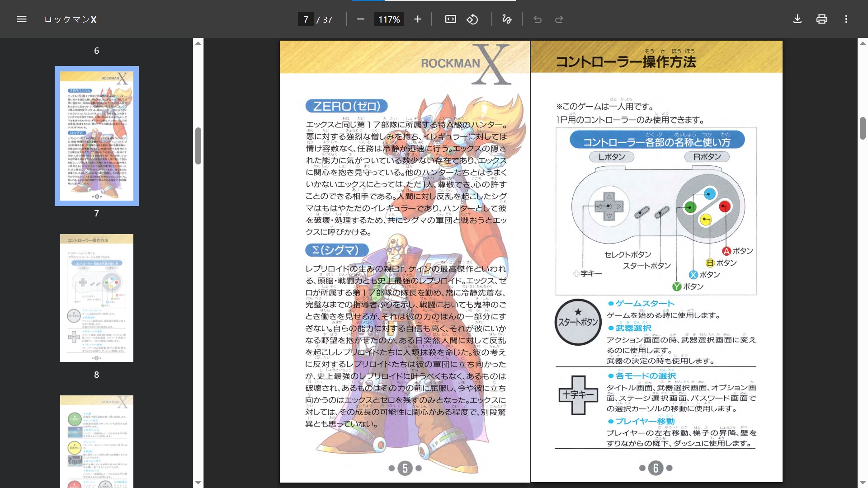Screen dimensions: 868x488
Task: Click the Σ(シグマ) heading
Action: point(337,250)
